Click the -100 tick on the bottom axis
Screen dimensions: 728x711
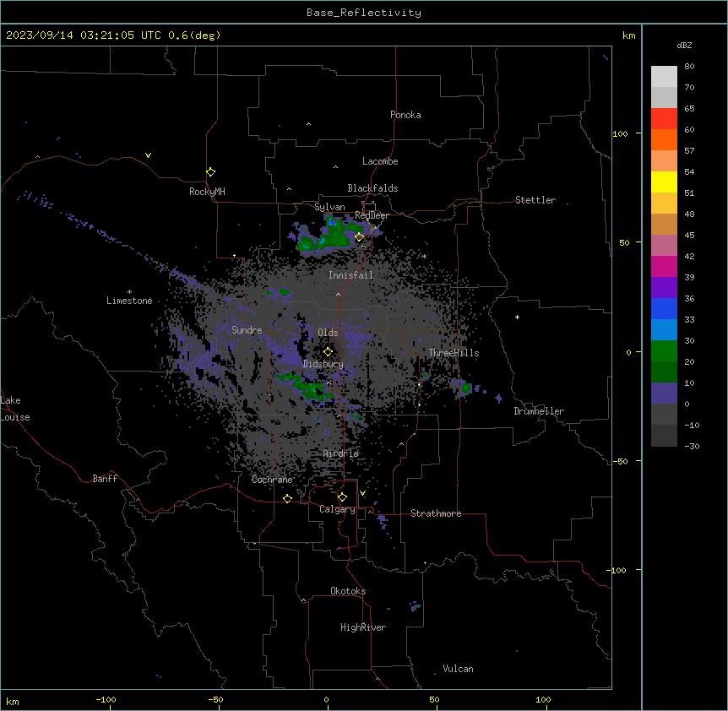coord(106,699)
